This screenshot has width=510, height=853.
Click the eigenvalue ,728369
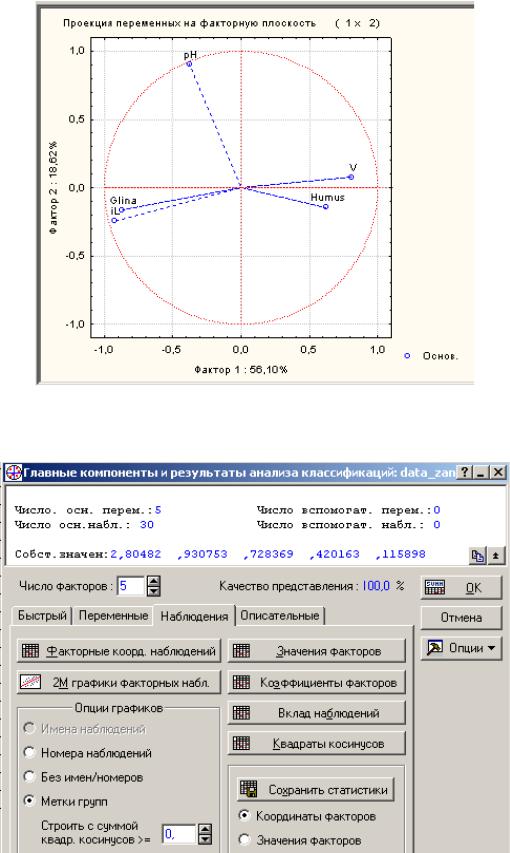tap(268, 554)
